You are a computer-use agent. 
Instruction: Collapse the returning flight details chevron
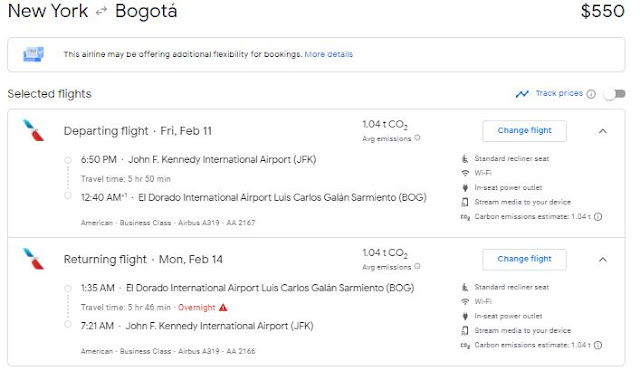tap(602, 260)
